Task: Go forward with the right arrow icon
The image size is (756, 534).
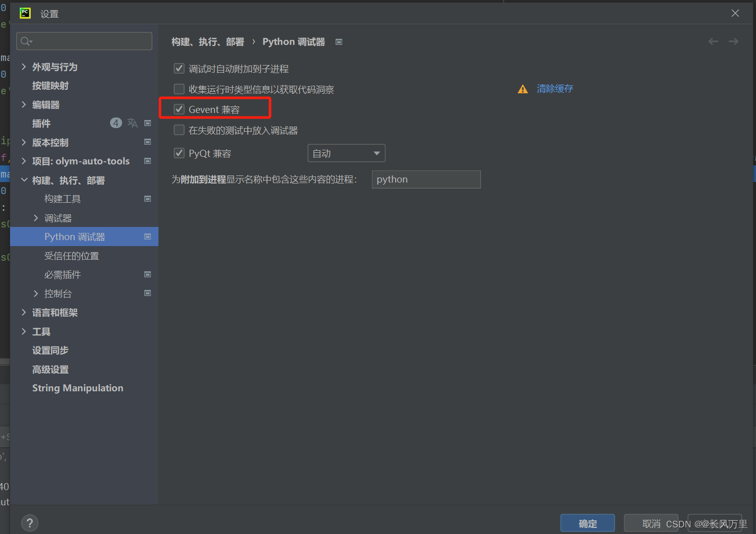Action: pyautogui.click(x=733, y=41)
